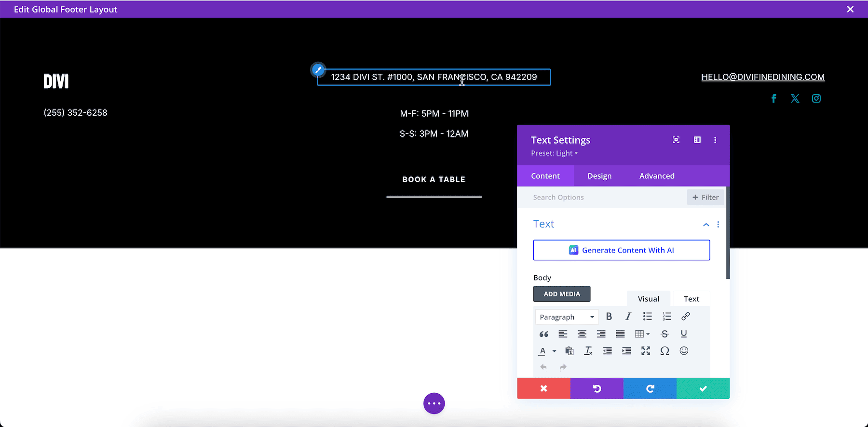Select the Text editor tab
Screen dimensions: 868x427
[x=691, y=299]
